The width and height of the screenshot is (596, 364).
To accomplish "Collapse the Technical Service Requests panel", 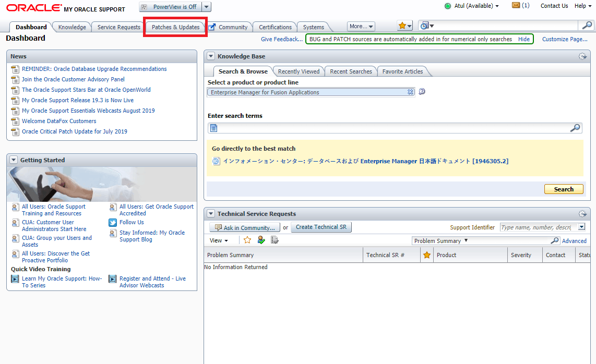I will click(x=210, y=213).
